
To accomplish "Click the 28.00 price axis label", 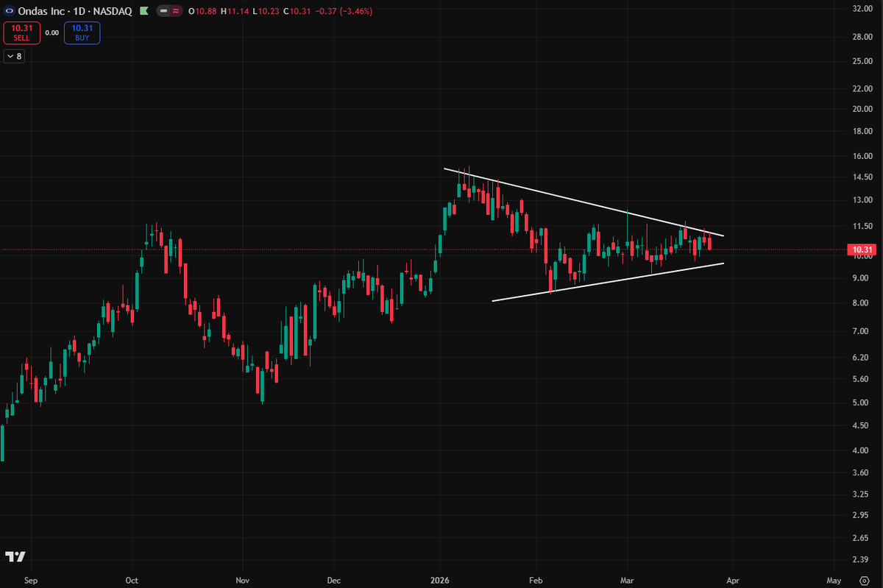I will coord(862,37).
